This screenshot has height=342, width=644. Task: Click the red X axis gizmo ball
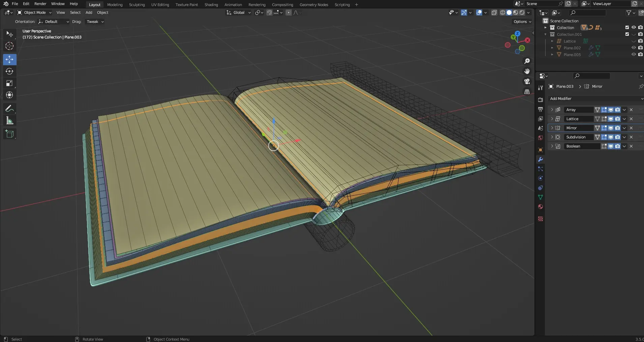(x=528, y=40)
